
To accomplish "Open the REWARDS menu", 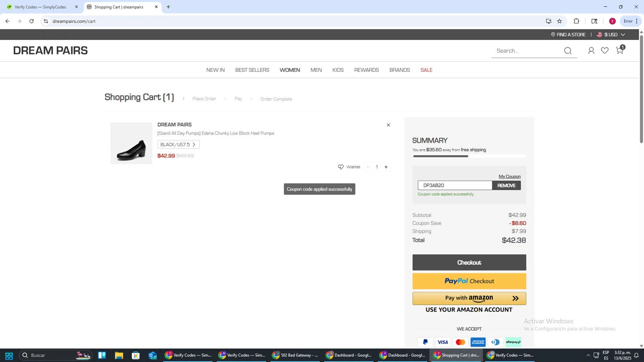I will 366,70.
